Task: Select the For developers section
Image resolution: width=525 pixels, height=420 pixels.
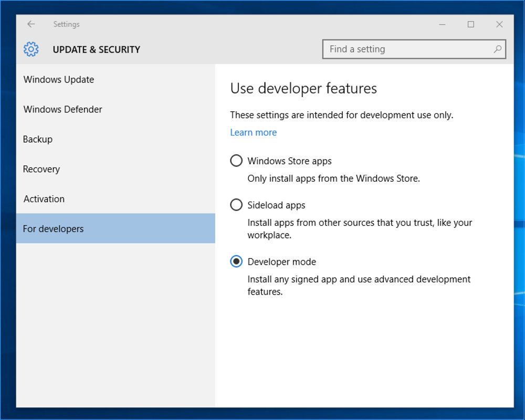Action: pos(115,228)
